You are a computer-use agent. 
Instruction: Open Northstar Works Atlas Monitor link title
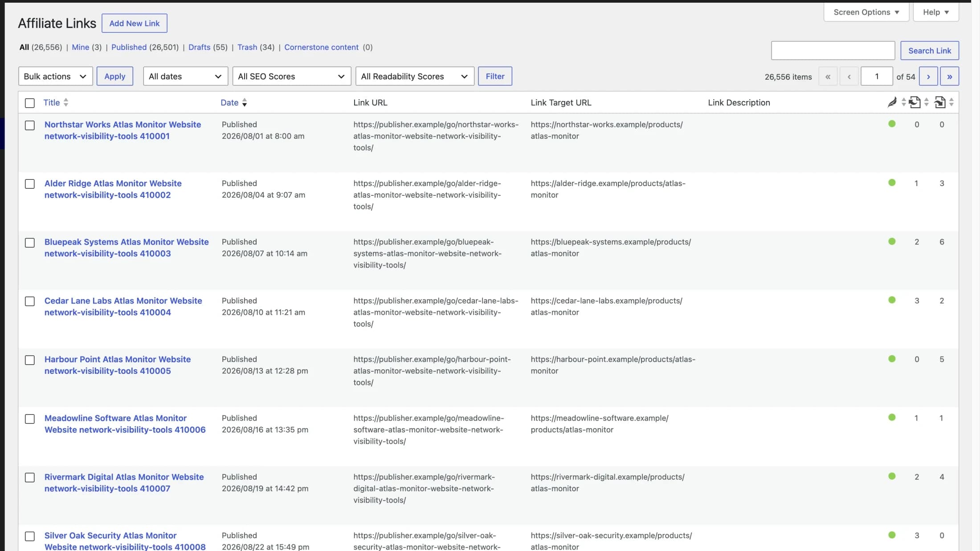click(x=122, y=130)
